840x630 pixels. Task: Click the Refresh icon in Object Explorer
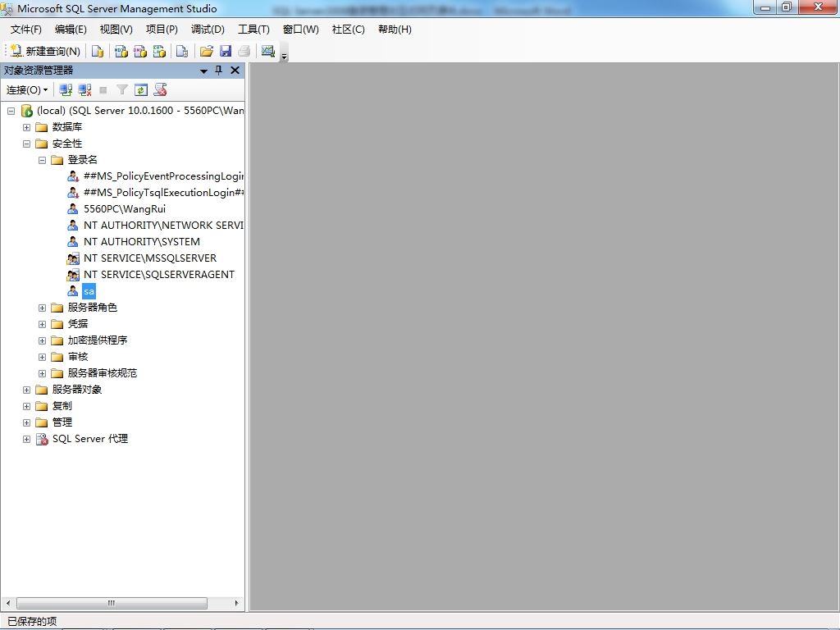point(141,90)
